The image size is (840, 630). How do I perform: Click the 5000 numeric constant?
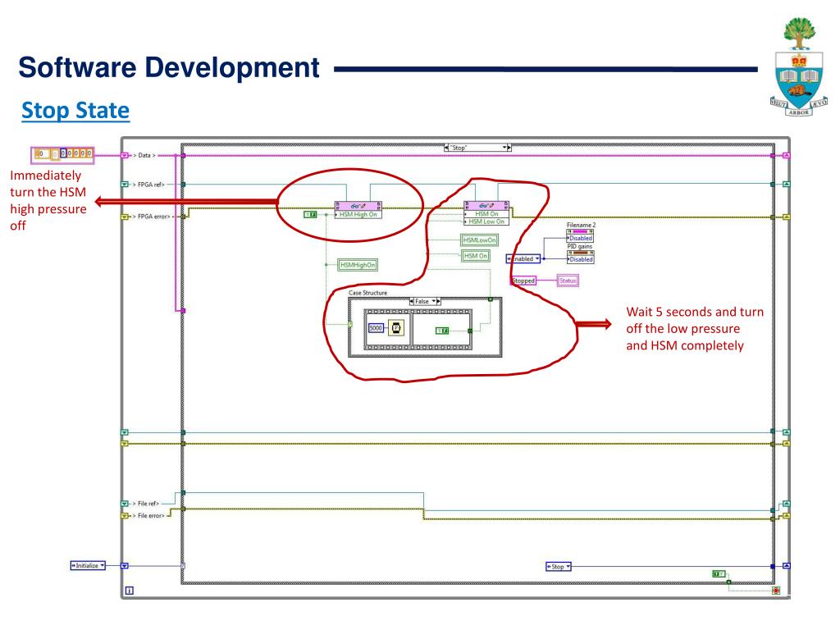point(376,328)
